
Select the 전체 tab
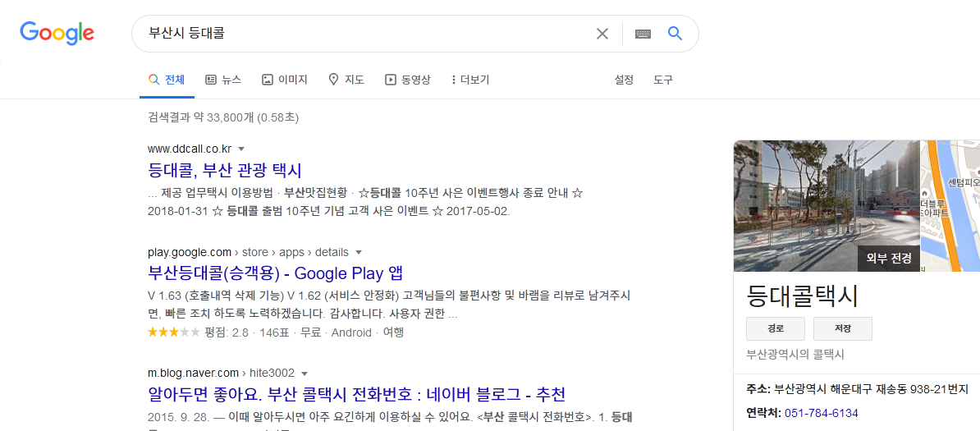(x=167, y=80)
